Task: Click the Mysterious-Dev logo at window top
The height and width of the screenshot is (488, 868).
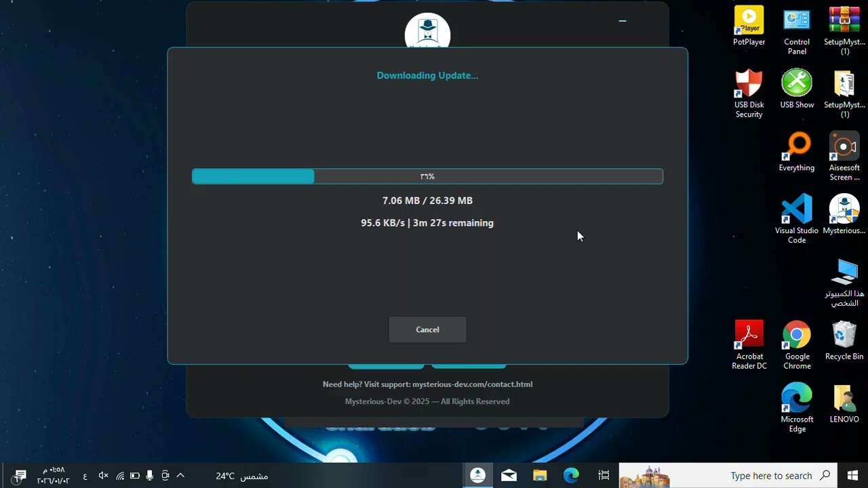Action: point(427,30)
